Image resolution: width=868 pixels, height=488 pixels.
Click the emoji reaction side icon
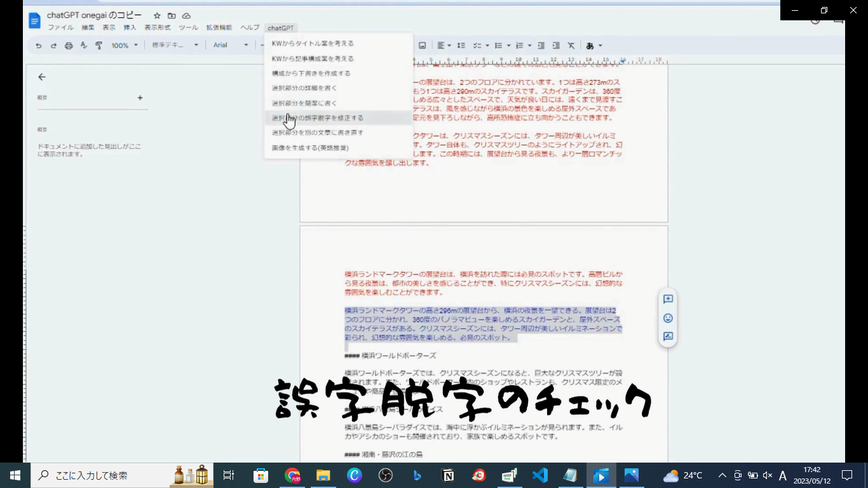pyautogui.click(x=668, y=318)
